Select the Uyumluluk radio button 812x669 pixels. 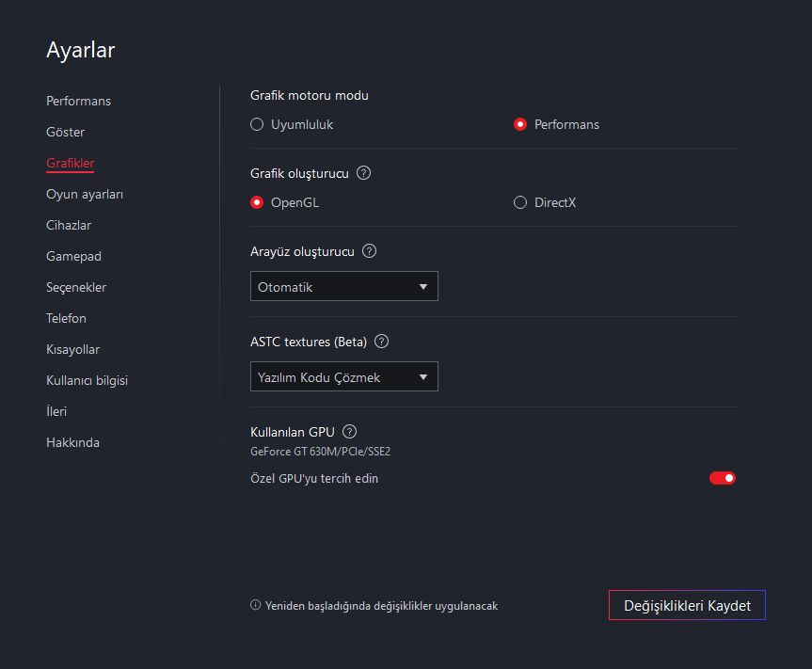point(257,124)
